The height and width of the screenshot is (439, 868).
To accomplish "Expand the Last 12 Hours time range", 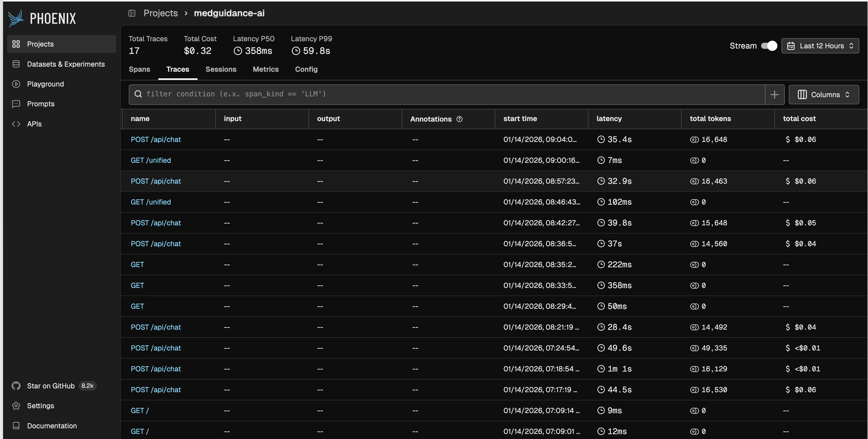I will point(820,46).
